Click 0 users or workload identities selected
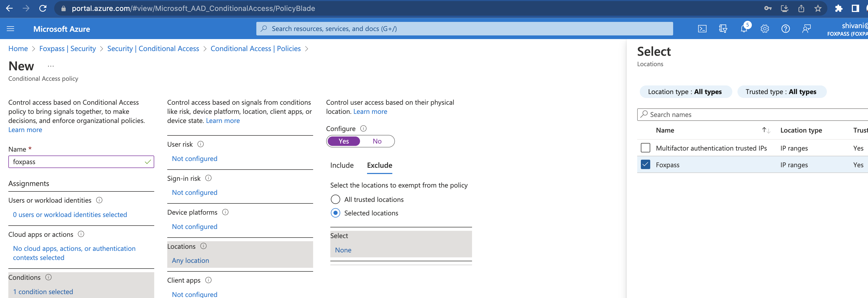 pos(70,215)
